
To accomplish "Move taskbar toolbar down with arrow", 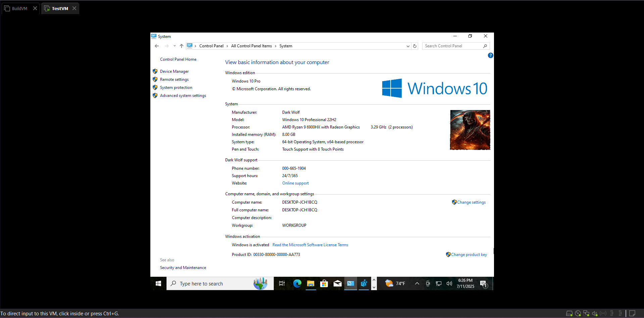I will click(x=374, y=287).
